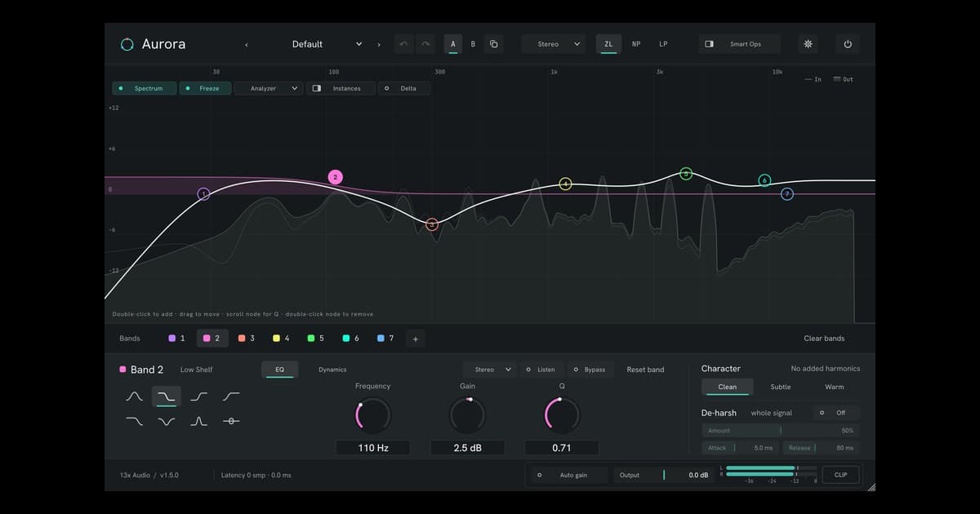Select LP phase mode

[663, 44]
